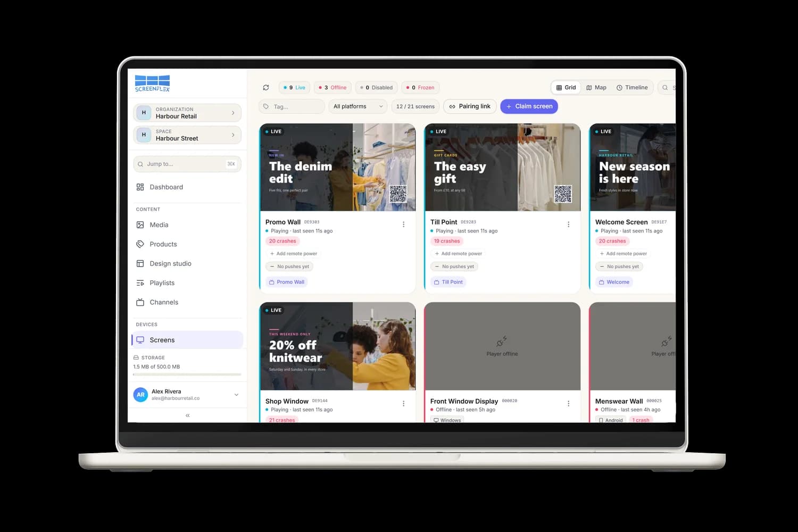
Task: Open more options for Shop Window
Action: [x=404, y=404]
